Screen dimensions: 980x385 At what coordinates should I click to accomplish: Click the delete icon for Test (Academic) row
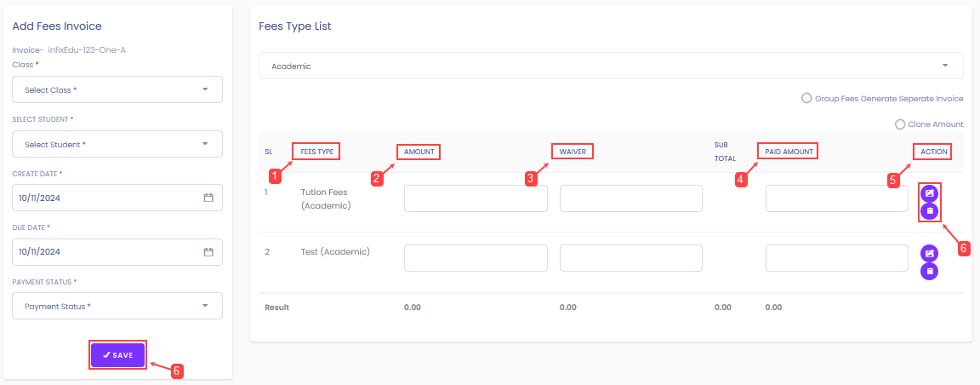(929, 272)
